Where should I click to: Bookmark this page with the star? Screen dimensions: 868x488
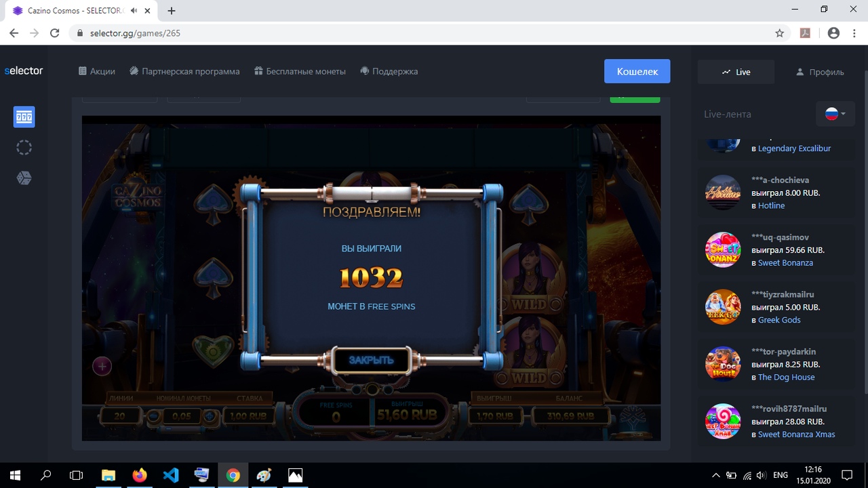click(x=780, y=33)
